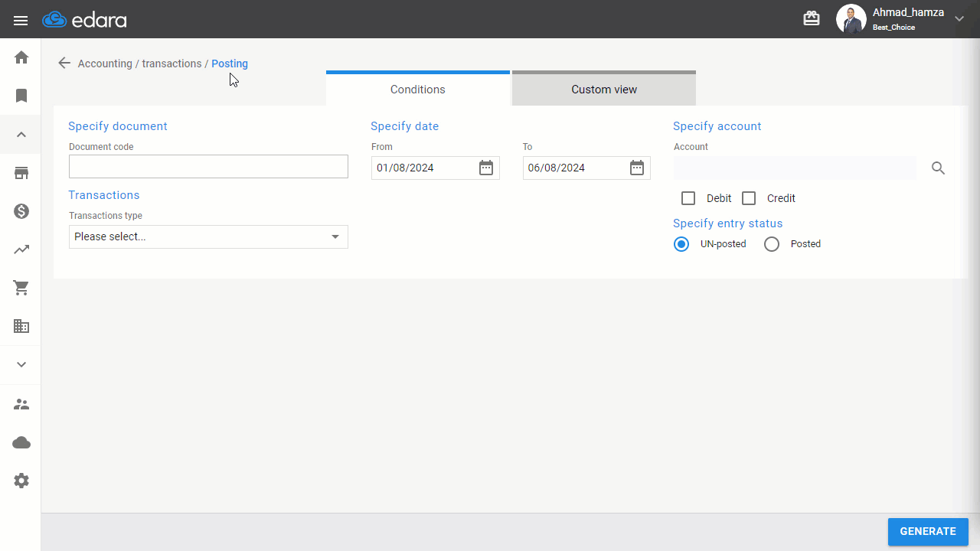
Task: Open the shopping cart sidebar icon
Action: pyautogui.click(x=21, y=288)
